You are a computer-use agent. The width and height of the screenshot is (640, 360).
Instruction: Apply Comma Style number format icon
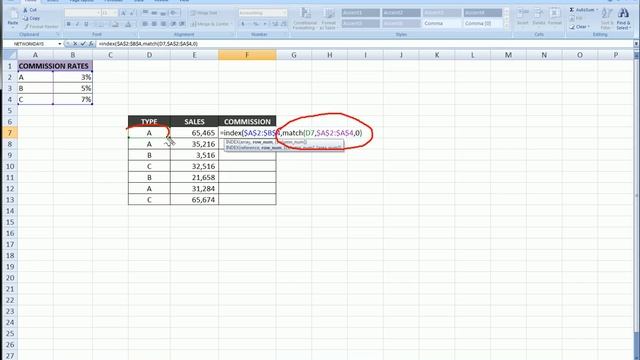pyautogui.click(x=265, y=24)
